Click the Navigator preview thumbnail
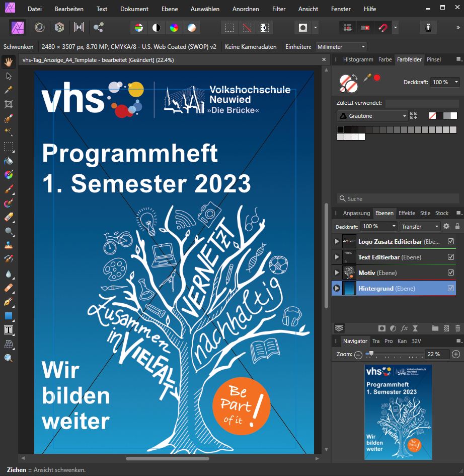464x476 pixels. coord(398,412)
